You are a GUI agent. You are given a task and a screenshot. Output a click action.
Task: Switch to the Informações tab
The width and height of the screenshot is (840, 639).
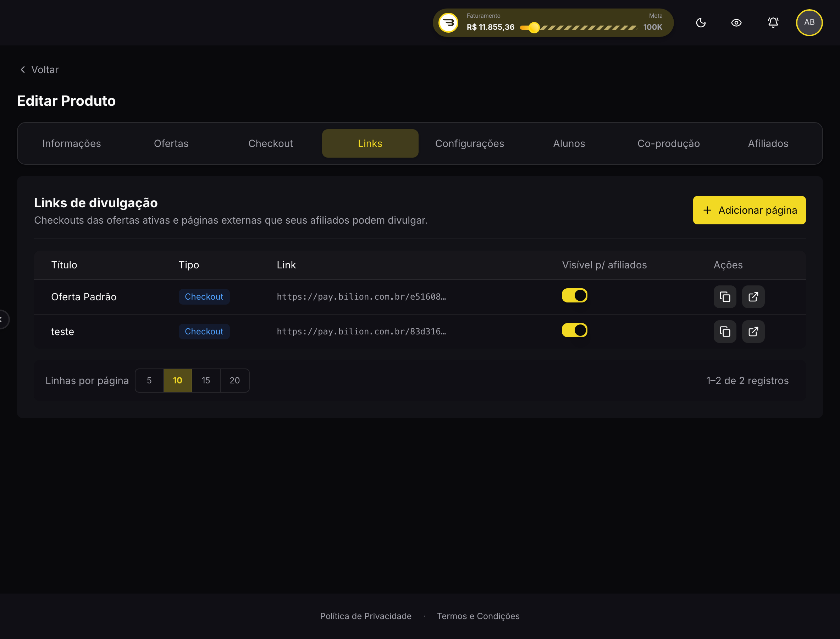click(72, 143)
